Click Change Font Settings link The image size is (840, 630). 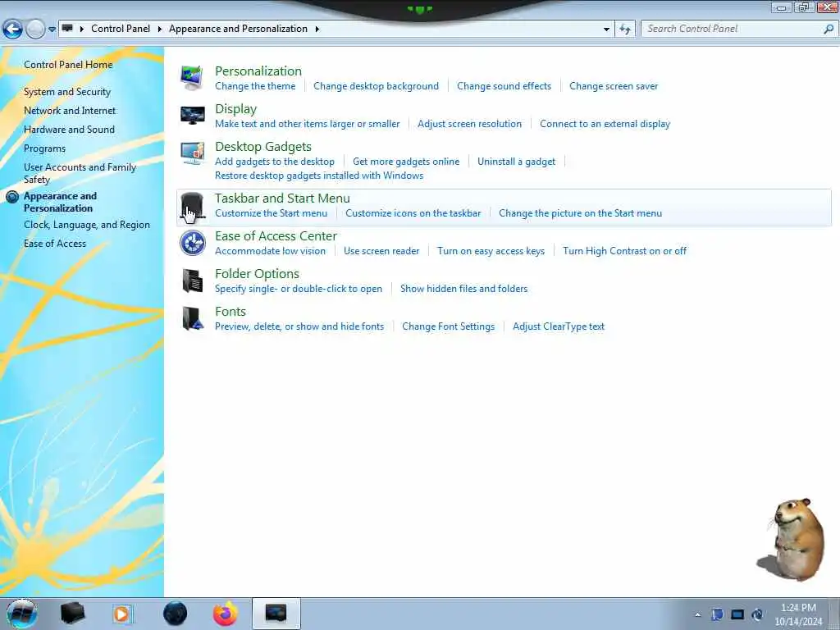tap(449, 326)
